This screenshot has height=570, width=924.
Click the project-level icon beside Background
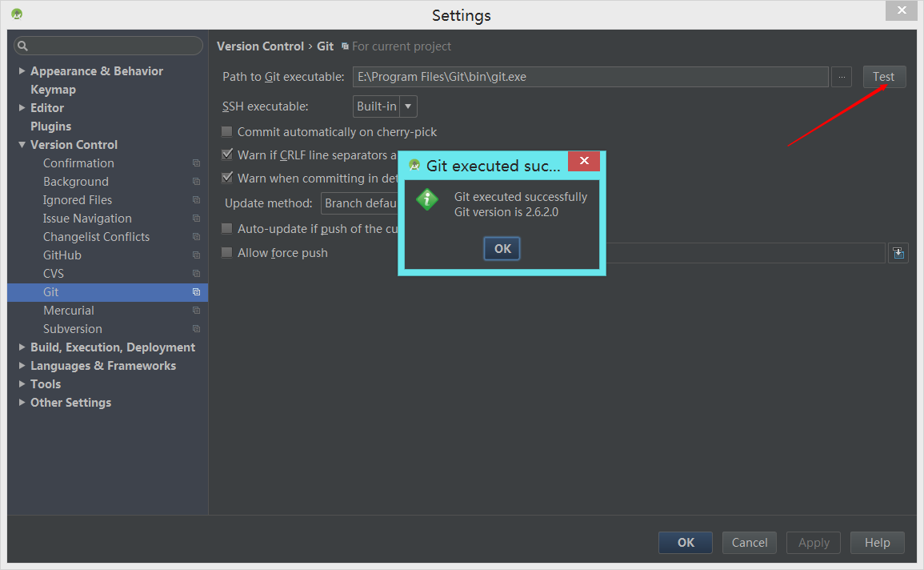tap(196, 182)
